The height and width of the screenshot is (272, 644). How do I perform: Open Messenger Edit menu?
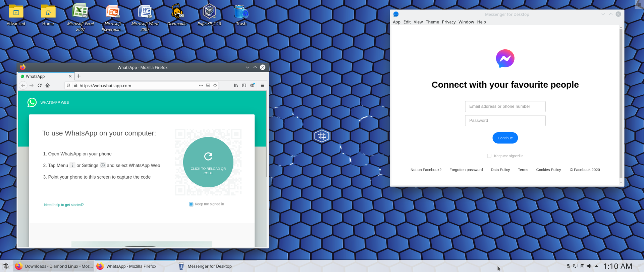pyautogui.click(x=407, y=22)
